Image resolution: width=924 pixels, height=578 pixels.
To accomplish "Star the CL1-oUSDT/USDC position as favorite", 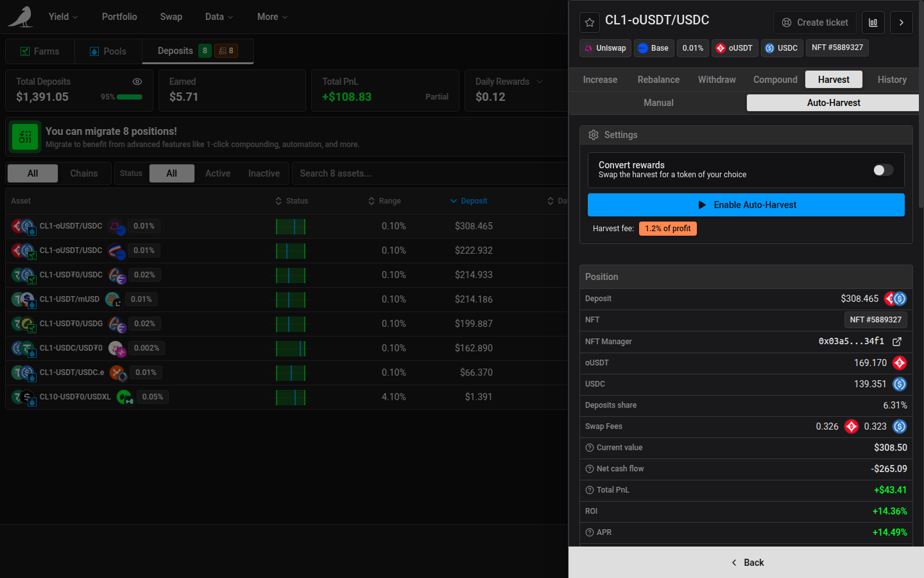I will coord(590,22).
